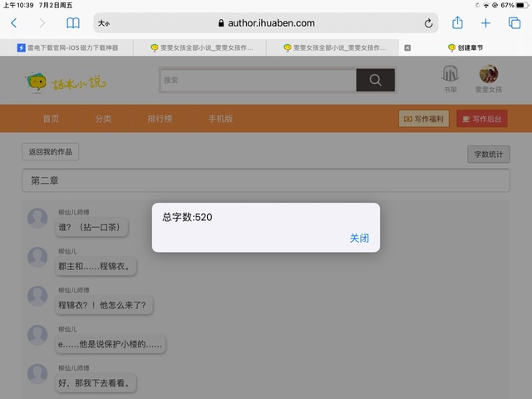Screen dimensions: 532x399
Task: Open the 书架 bookshelf icon
Action: pyautogui.click(x=450, y=76)
